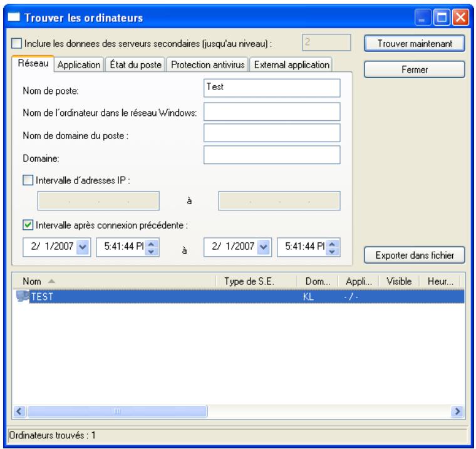
Task: Click the Dom... column header
Action: (318, 281)
